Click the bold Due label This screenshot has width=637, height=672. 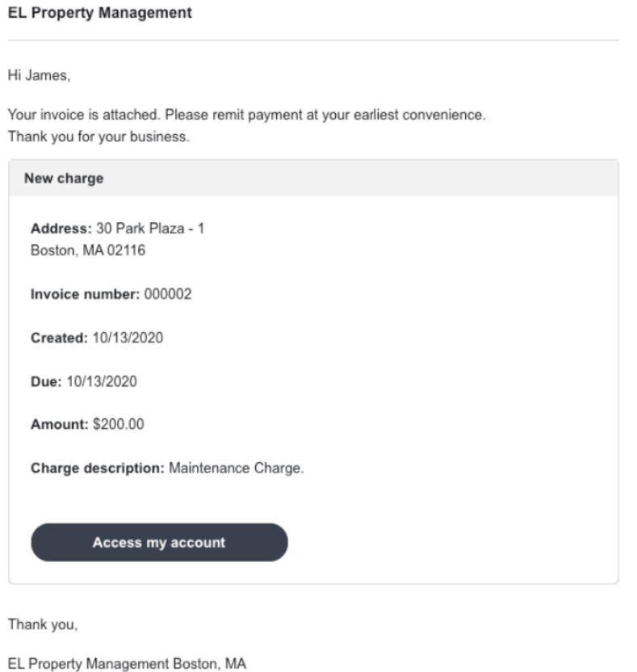pyautogui.click(x=46, y=382)
